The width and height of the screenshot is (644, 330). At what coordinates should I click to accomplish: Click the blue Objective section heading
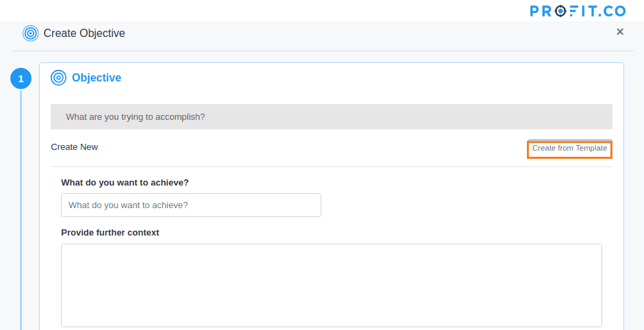click(x=97, y=77)
